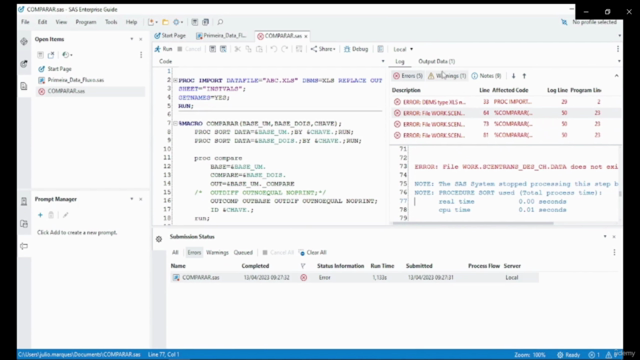The height and width of the screenshot is (360, 640).
Task: Open the Prompt Manager panel dropdown arrow
Action: pyautogui.click(x=131, y=199)
